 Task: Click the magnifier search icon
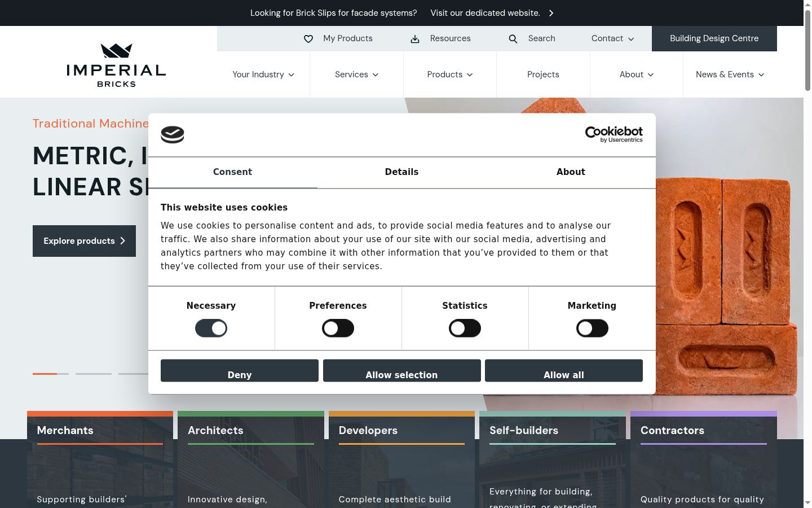click(513, 39)
